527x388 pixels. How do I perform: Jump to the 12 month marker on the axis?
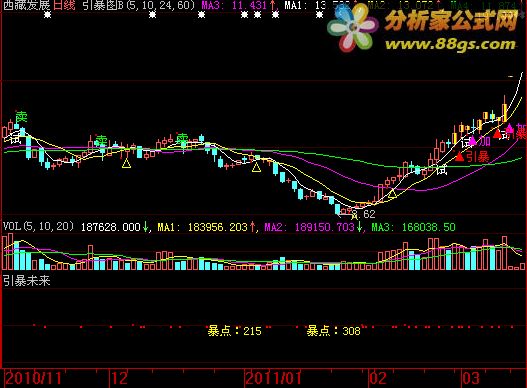coord(119,379)
